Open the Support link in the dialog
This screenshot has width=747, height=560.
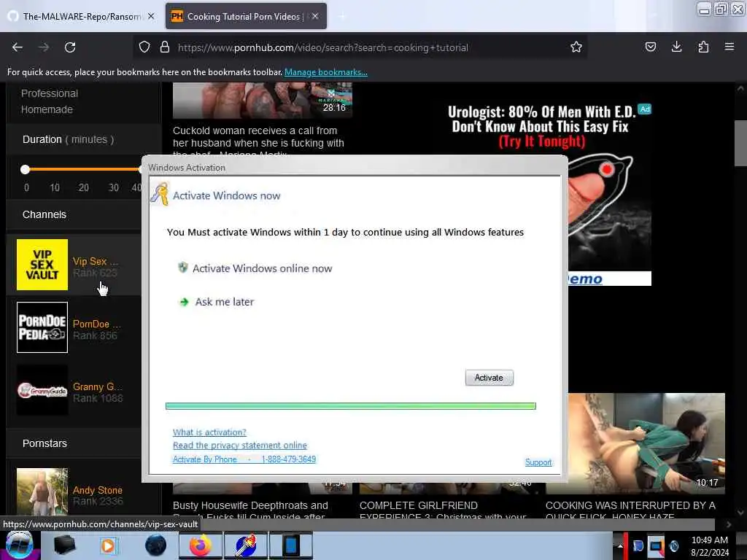point(538,462)
